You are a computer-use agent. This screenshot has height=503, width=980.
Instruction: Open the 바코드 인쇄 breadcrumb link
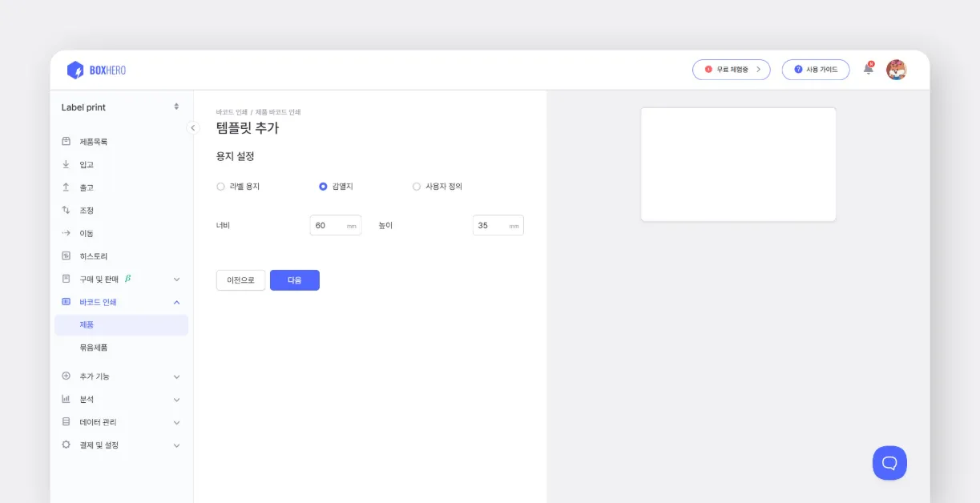(x=232, y=111)
